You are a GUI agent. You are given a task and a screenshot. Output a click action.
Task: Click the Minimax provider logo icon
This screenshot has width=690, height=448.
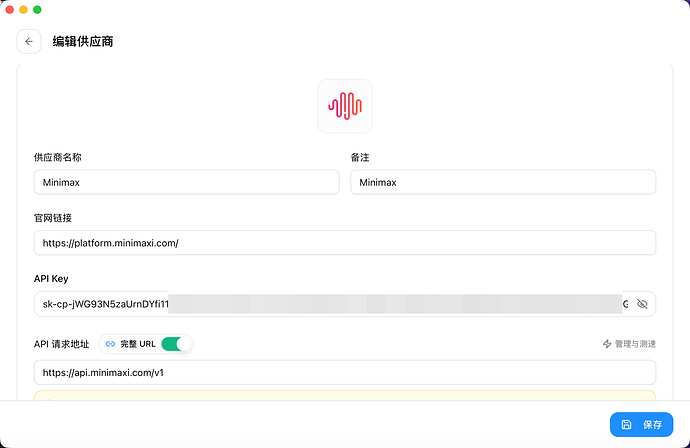click(345, 106)
